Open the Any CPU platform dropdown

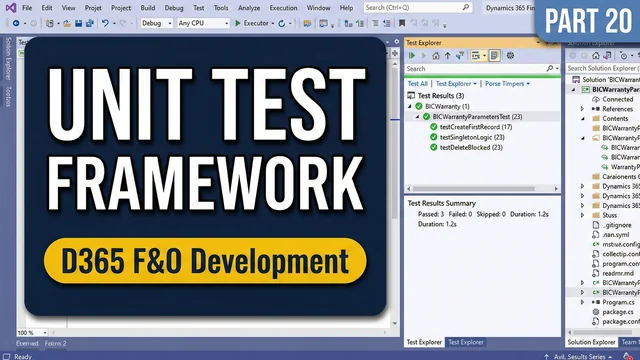(x=203, y=23)
